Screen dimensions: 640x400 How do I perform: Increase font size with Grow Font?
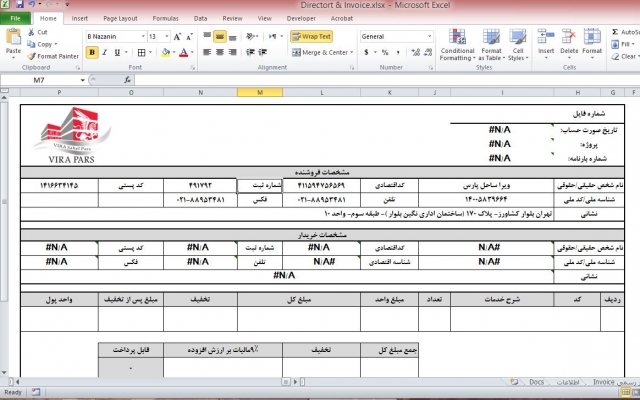(177, 37)
